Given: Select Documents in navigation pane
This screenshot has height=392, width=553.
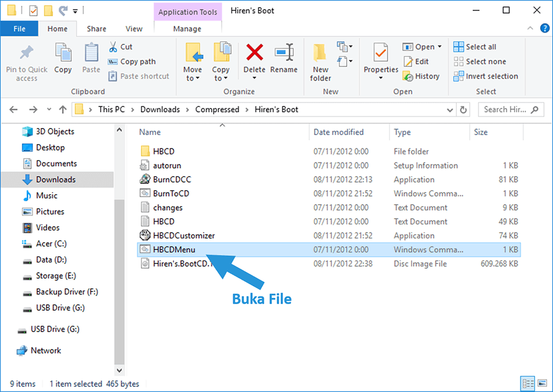Looking at the screenshot, I should point(49,163).
